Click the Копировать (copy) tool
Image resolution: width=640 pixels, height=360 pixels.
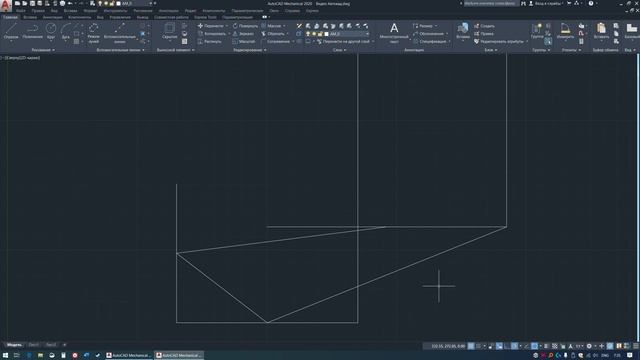211,33
